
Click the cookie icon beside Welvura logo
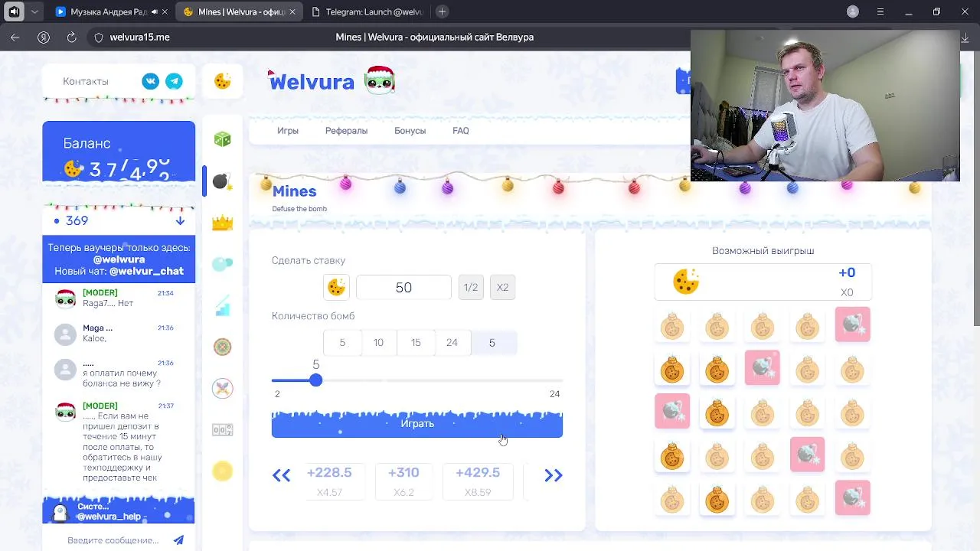point(223,81)
